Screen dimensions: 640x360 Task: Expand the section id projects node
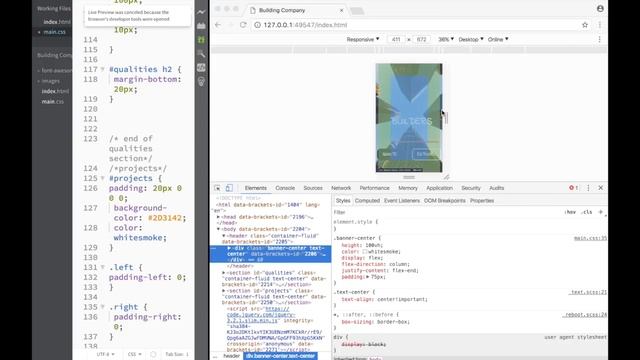pyautogui.click(x=224, y=291)
